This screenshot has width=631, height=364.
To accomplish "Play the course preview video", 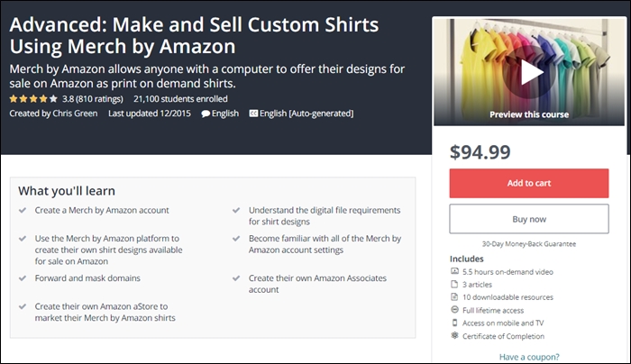I will coord(531,71).
